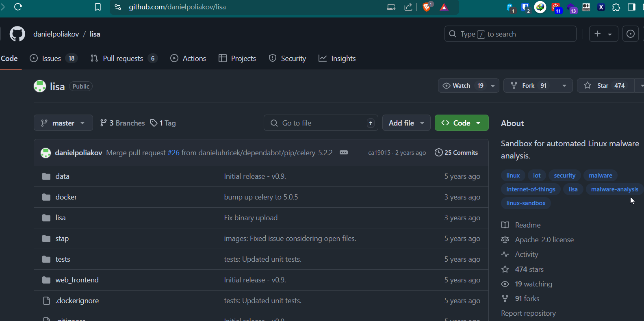644x321 pixels.
Task: Open the Pull requests tab
Action: coord(124,59)
